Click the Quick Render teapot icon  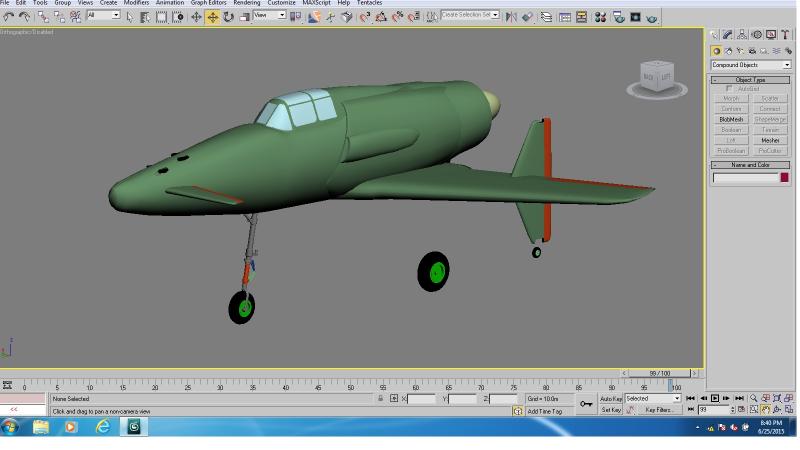point(652,18)
